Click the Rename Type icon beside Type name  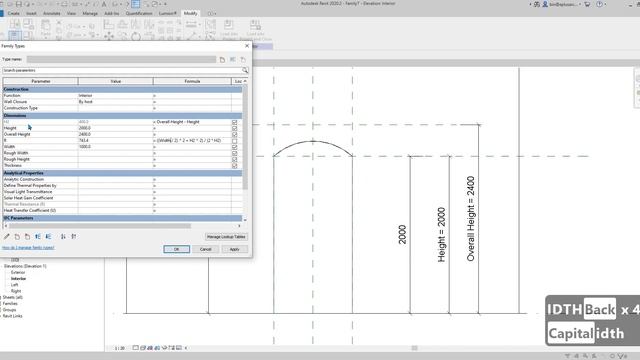tap(233, 60)
